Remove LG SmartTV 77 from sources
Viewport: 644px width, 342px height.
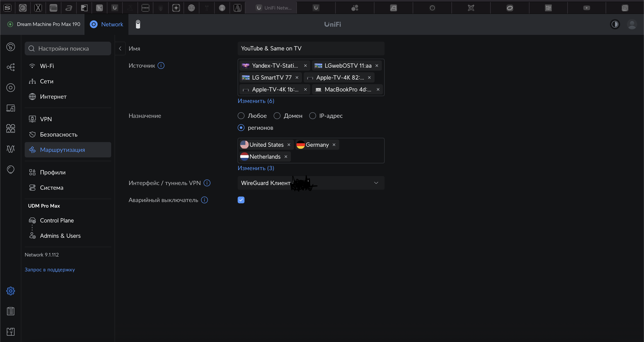click(x=297, y=78)
